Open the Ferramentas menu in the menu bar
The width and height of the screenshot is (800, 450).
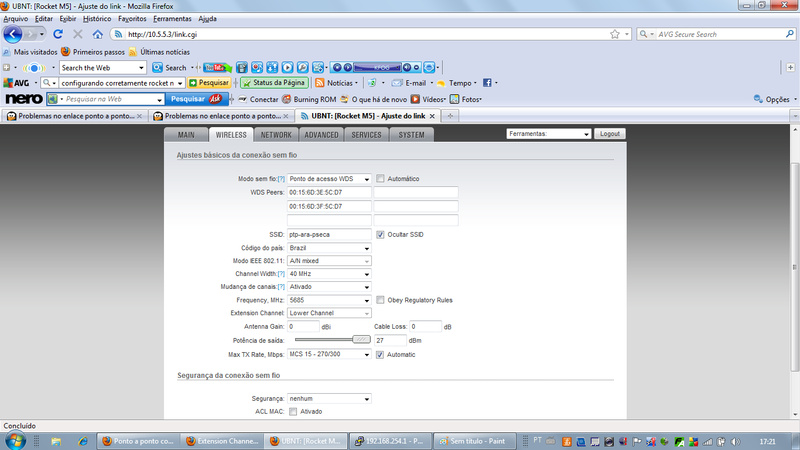(172, 18)
